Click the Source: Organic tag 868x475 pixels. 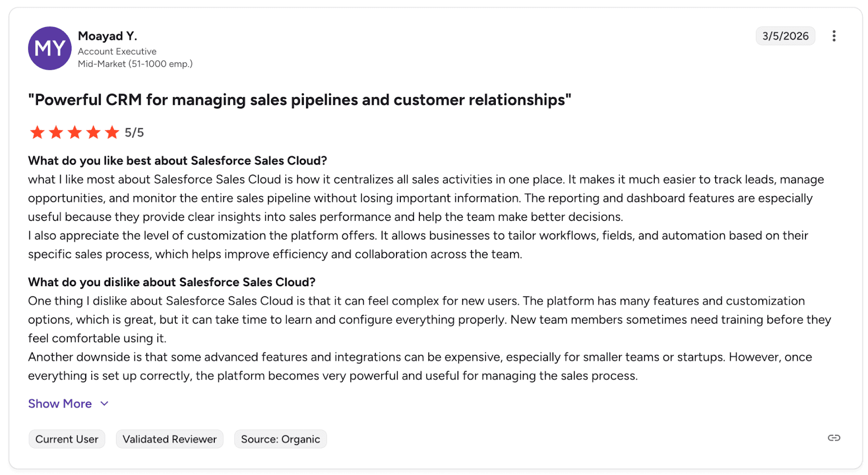coord(280,439)
